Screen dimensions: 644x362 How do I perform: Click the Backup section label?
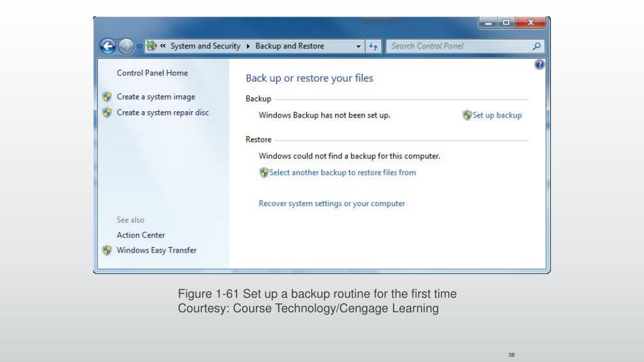pyautogui.click(x=258, y=99)
